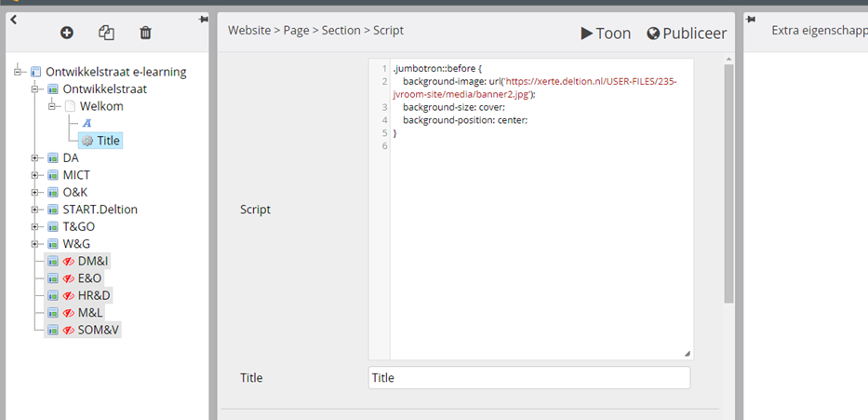Click the pin icon on Extra eigenschappen panel
This screenshot has width=868, height=420.
point(751,20)
